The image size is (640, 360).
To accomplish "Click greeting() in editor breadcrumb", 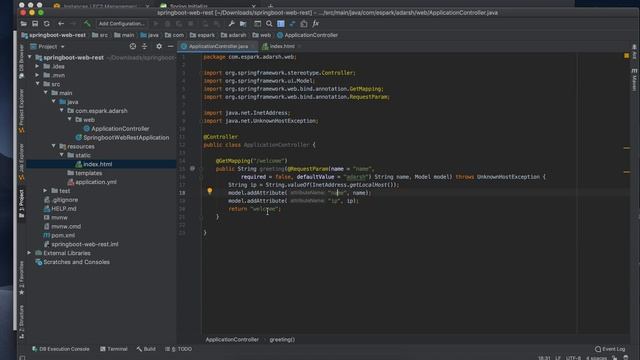I will point(282,340).
